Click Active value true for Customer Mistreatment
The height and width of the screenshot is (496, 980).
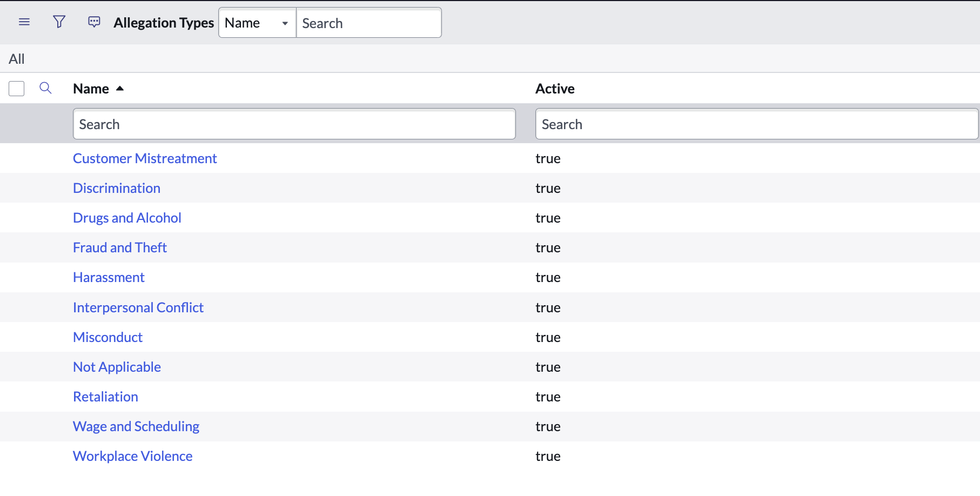tap(548, 158)
